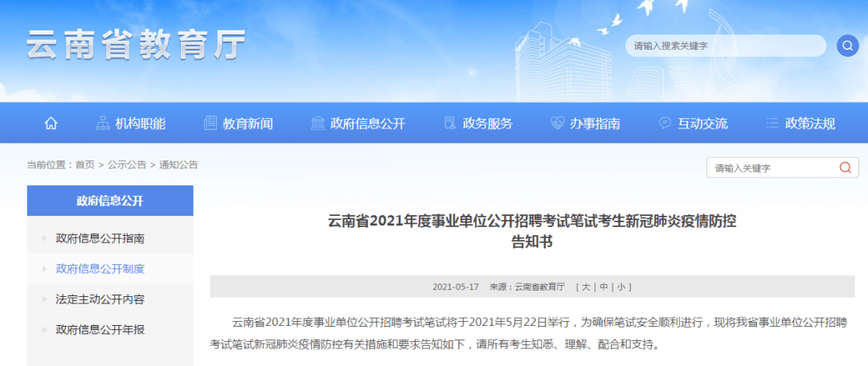Viewport: 868px width, 366px height.
Task: Click the blue search button in header
Action: tap(848, 45)
